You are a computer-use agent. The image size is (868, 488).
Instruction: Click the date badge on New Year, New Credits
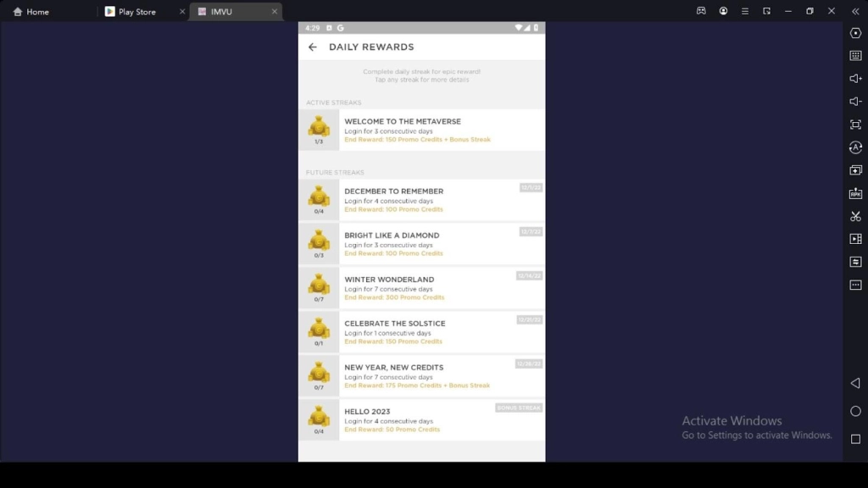pos(529,363)
